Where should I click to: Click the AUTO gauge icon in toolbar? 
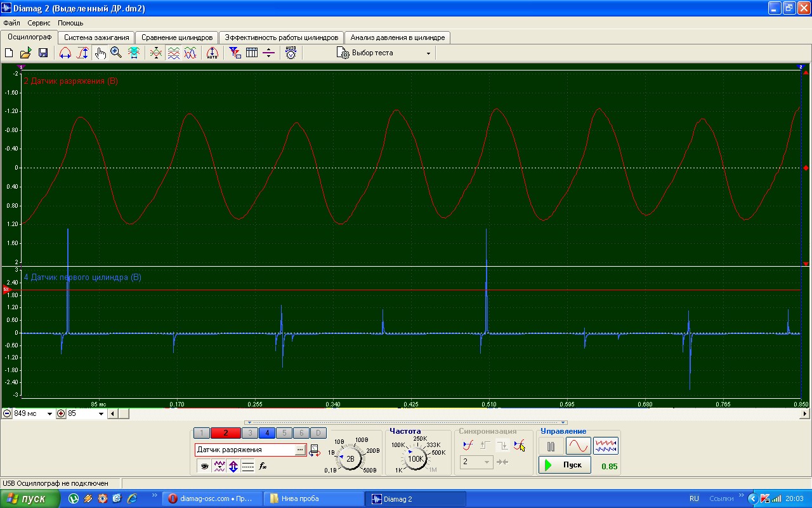click(291, 53)
